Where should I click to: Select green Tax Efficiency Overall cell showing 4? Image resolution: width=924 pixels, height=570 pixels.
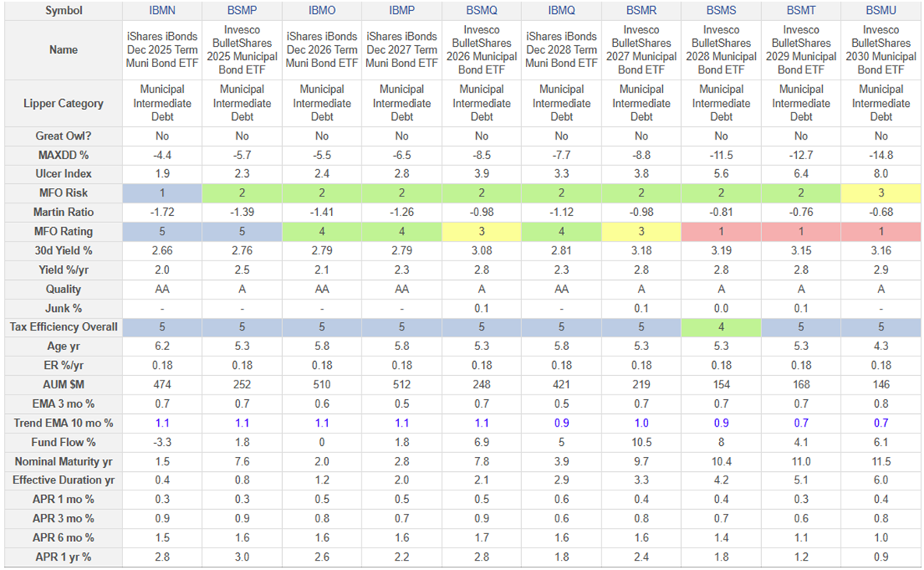pos(721,327)
